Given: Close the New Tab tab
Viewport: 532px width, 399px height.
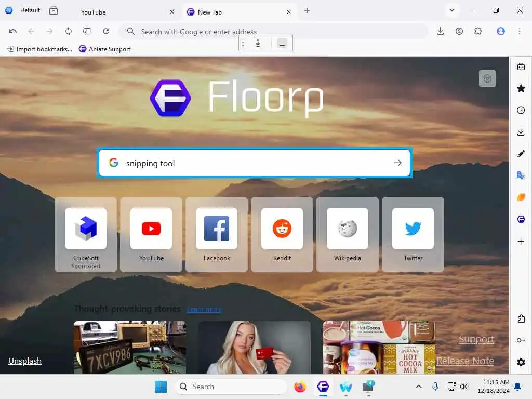Looking at the screenshot, I should pyautogui.click(x=289, y=12).
